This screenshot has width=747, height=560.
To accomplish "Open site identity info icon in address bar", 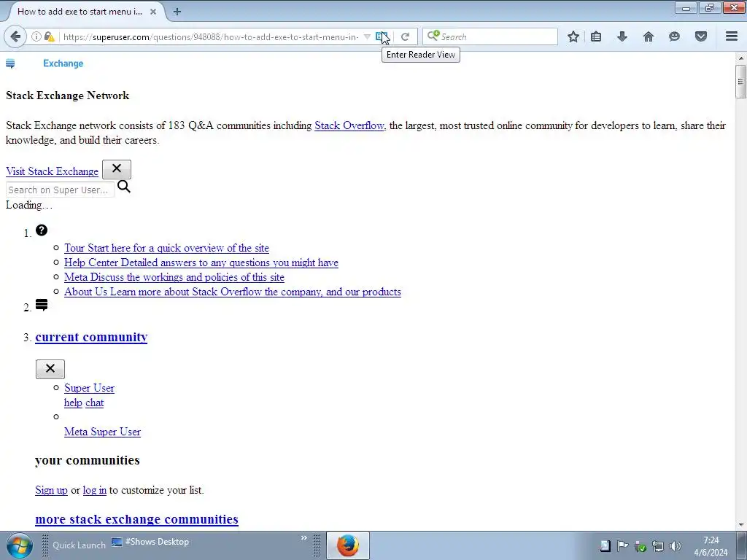I will pos(36,36).
